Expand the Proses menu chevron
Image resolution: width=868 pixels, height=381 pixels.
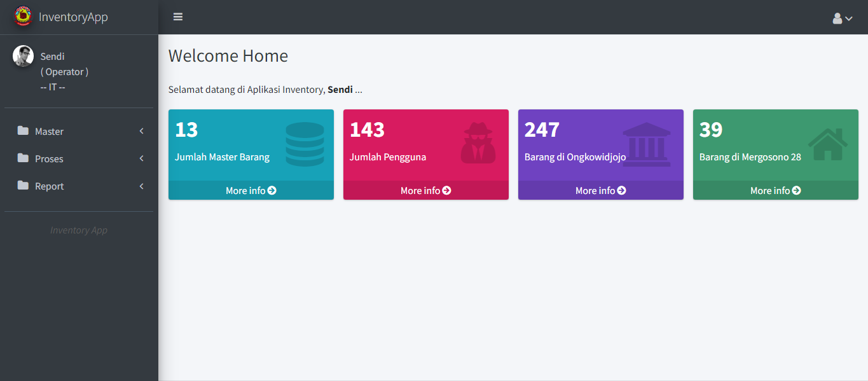(141, 158)
